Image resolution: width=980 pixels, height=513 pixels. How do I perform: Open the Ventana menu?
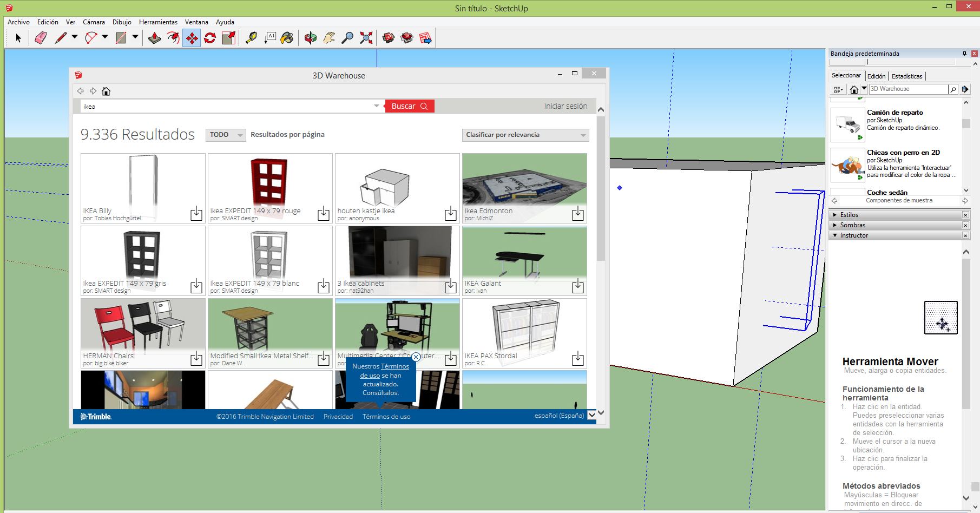click(196, 22)
